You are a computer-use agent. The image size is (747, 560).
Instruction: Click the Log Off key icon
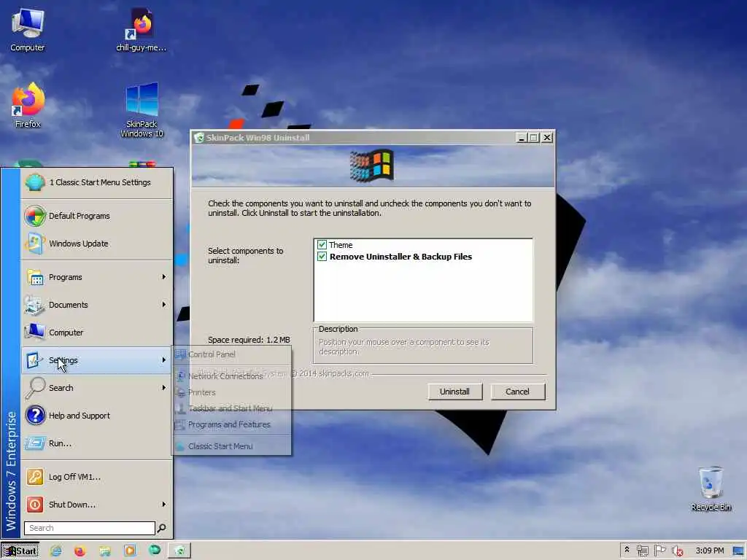[35, 477]
